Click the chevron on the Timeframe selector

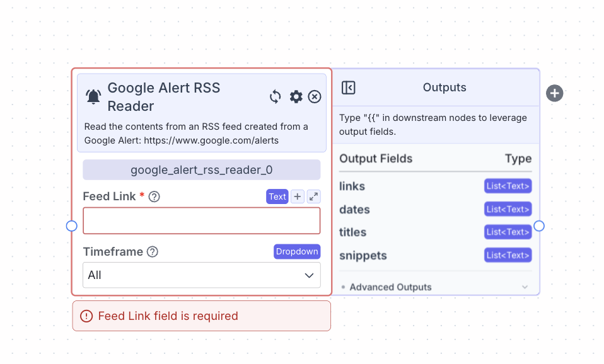click(309, 275)
